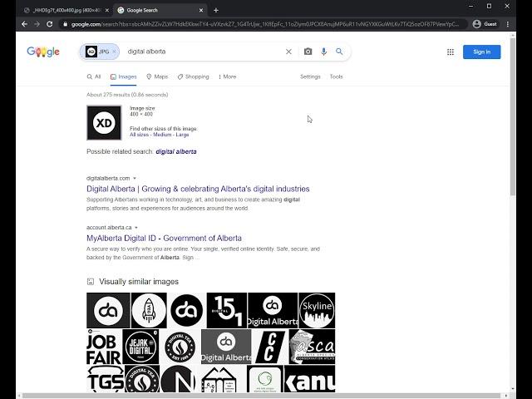Select the Images tab
532x399 pixels.
coord(124,76)
